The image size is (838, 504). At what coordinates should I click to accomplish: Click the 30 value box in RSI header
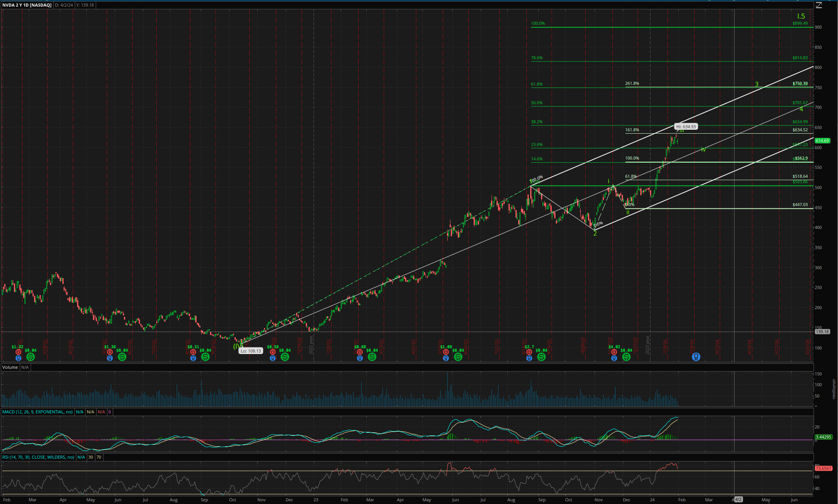pos(91,457)
